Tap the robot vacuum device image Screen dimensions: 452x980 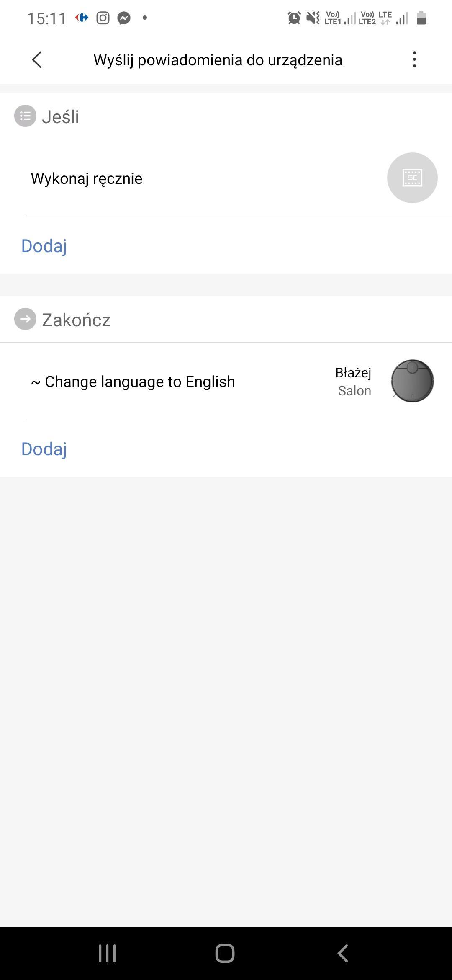pyautogui.click(x=412, y=381)
